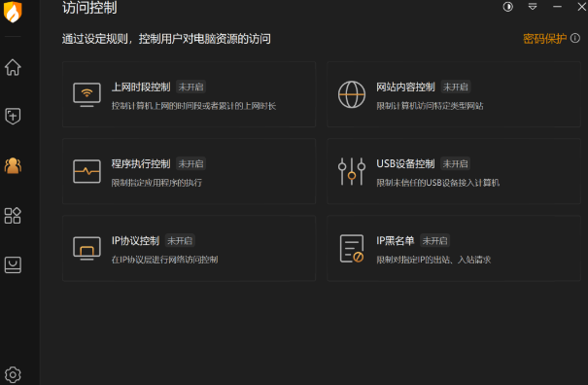
Task: Click the 未开启 status of 上网时段控制
Action: click(190, 87)
